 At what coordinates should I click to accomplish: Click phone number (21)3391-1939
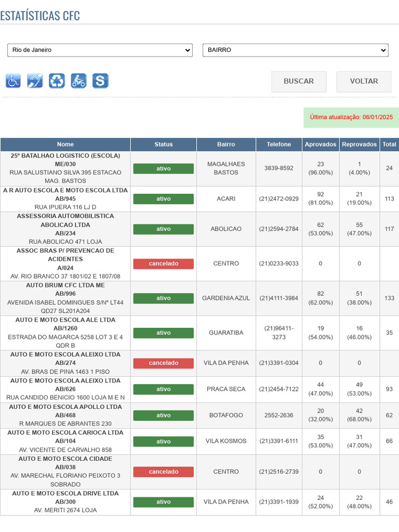coord(279,502)
